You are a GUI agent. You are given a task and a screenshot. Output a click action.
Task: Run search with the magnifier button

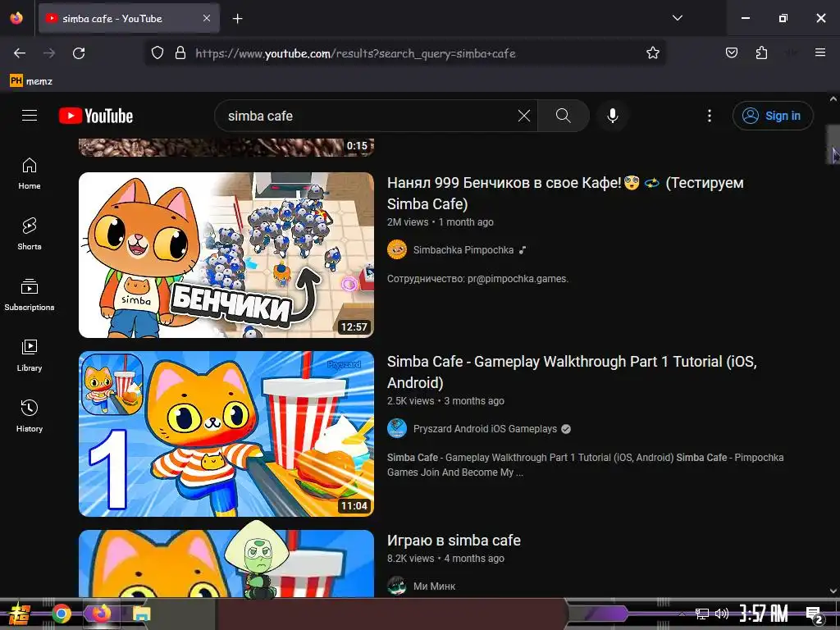tap(563, 116)
